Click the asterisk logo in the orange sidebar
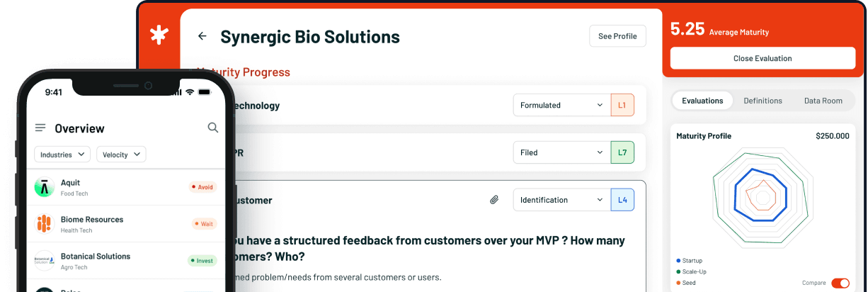The width and height of the screenshot is (868, 292). [159, 35]
